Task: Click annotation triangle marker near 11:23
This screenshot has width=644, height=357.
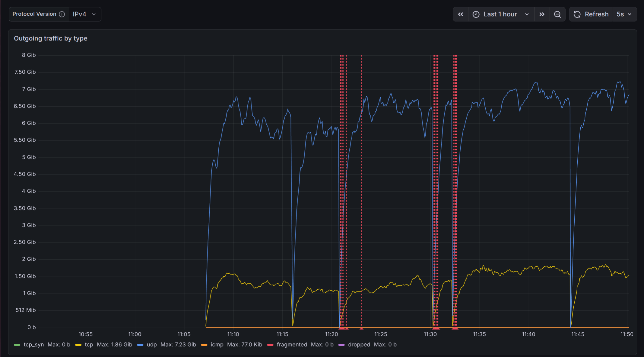Action: [x=361, y=328]
